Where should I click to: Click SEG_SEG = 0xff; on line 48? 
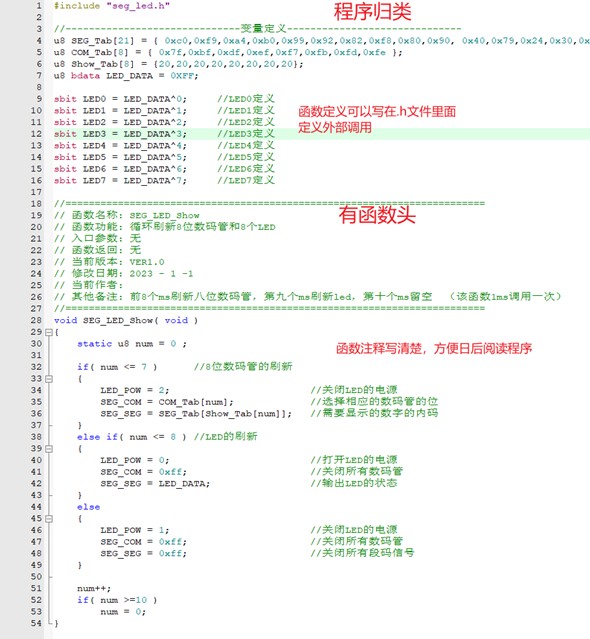(143, 553)
